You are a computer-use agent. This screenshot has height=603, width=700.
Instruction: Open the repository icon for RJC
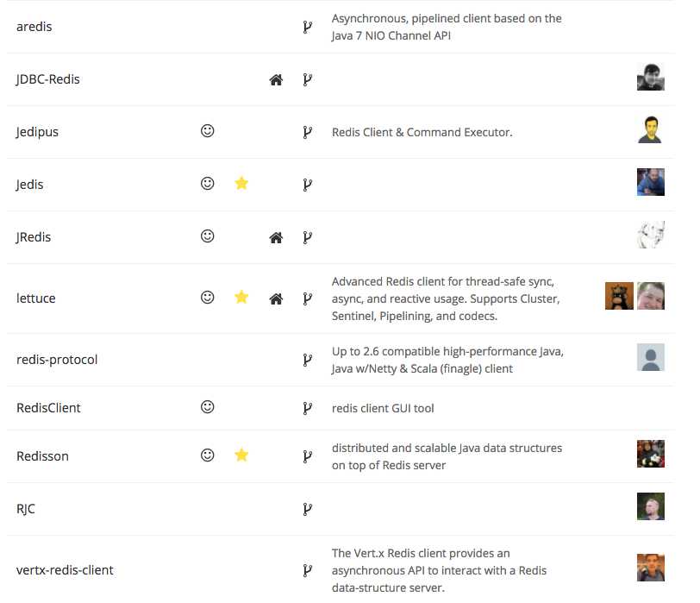tap(307, 509)
